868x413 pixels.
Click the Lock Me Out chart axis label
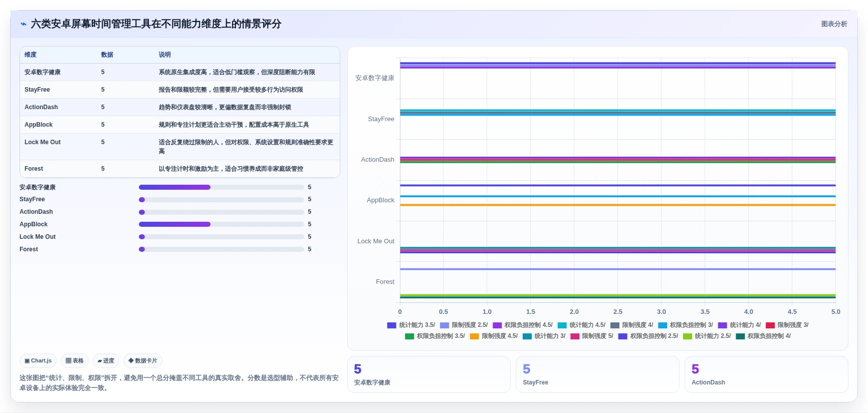(x=376, y=241)
